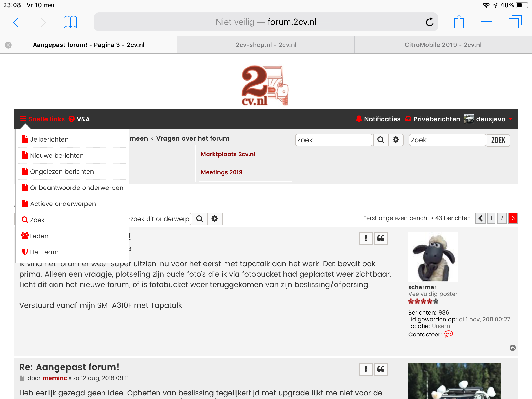This screenshot has height=399, width=532.
Task: Contact schermer via speech bubble icon
Action: (x=449, y=334)
